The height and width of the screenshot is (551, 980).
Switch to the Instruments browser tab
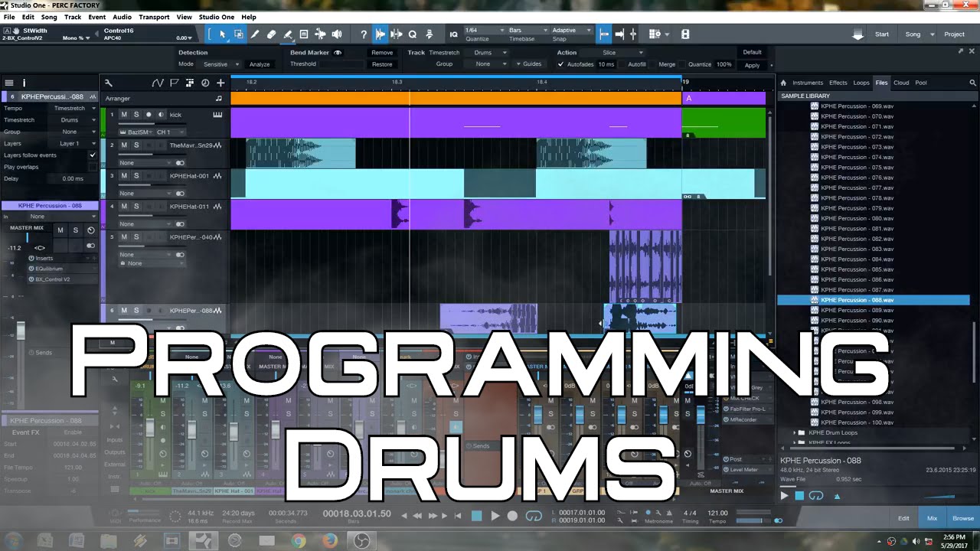click(x=808, y=83)
